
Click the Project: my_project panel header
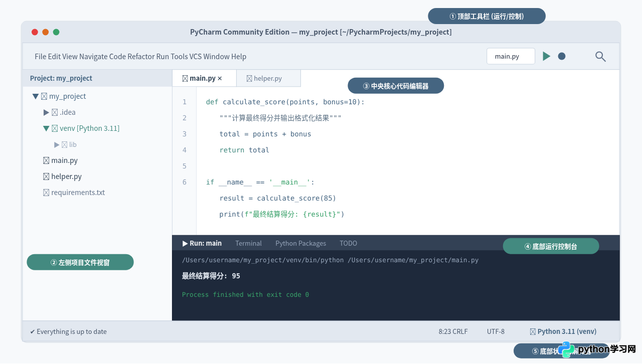pos(97,78)
